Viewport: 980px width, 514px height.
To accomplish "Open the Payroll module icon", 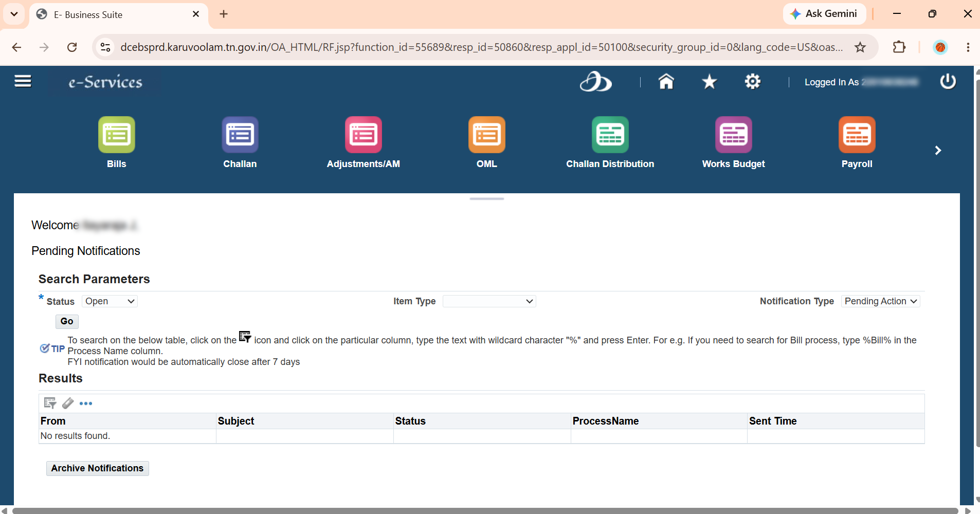I will point(857,135).
